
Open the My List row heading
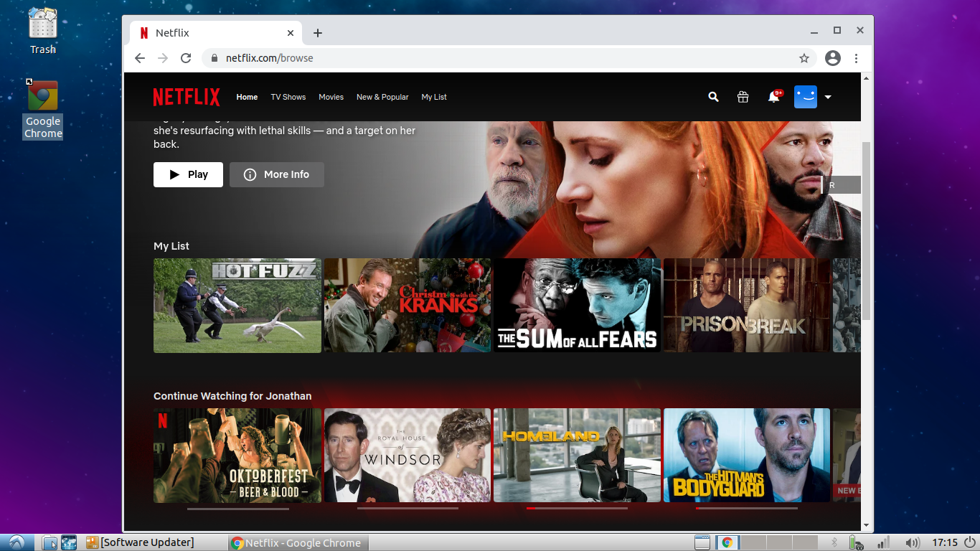171,246
